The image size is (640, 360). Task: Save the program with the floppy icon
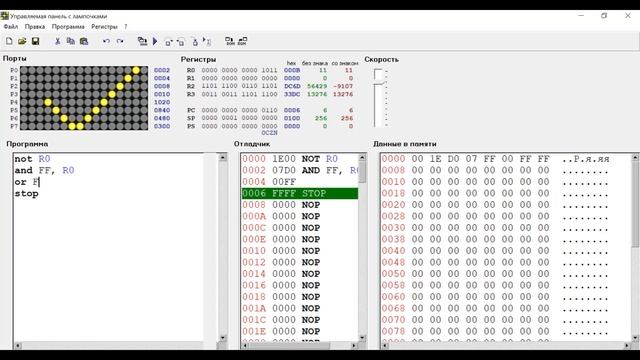point(36,41)
